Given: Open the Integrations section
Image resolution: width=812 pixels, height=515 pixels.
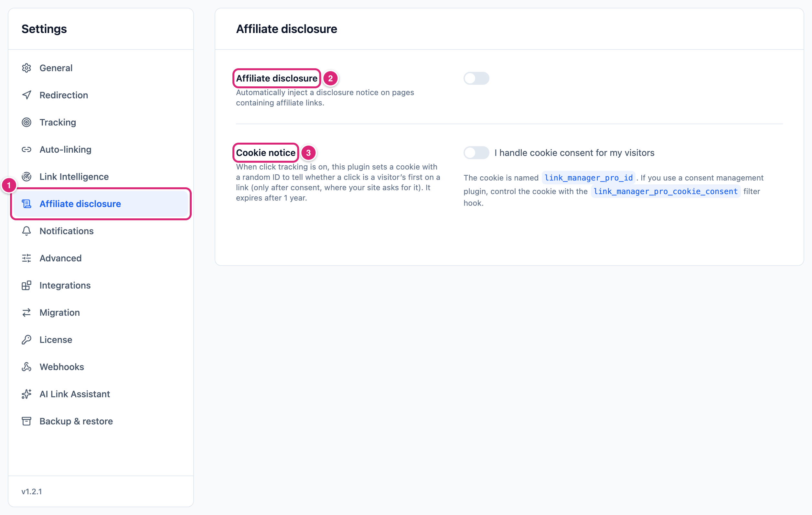Looking at the screenshot, I should click(101, 285).
